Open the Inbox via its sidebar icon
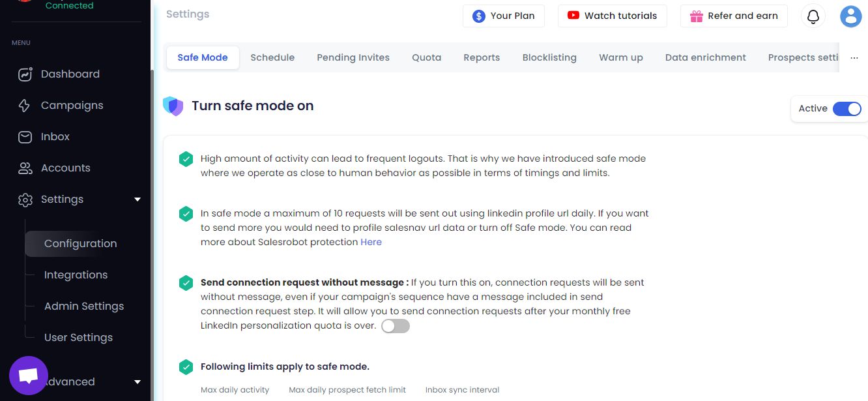The height and width of the screenshot is (401, 868). pyautogui.click(x=25, y=136)
